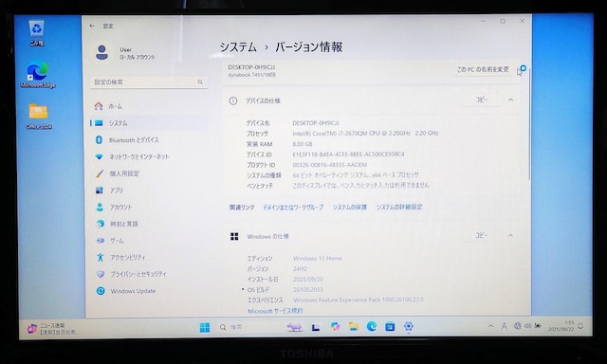The width and height of the screenshot is (607, 364).
Task: Open ホーム in the Settings sidebar
Action: point(149,106)
